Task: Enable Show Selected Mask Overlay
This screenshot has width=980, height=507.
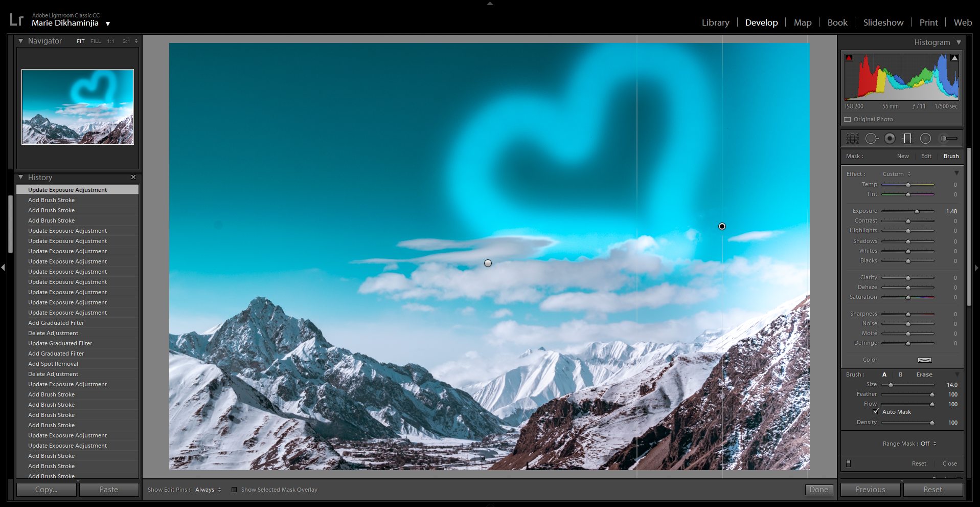Action: 234,490
